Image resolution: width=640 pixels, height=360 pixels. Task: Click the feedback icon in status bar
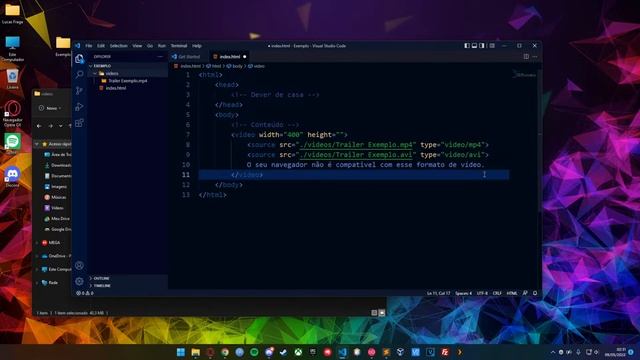(525, 293)
